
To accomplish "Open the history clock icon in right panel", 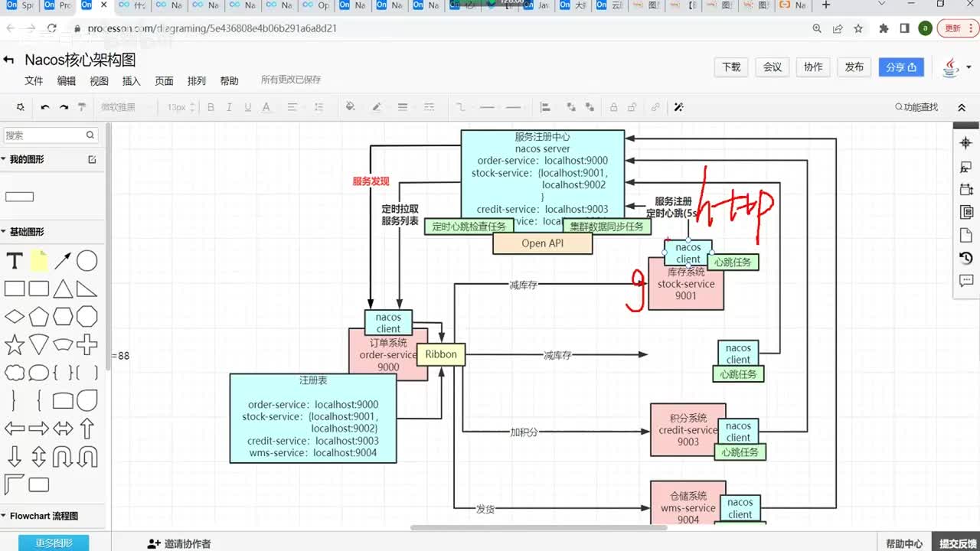I will pos(965,258).
